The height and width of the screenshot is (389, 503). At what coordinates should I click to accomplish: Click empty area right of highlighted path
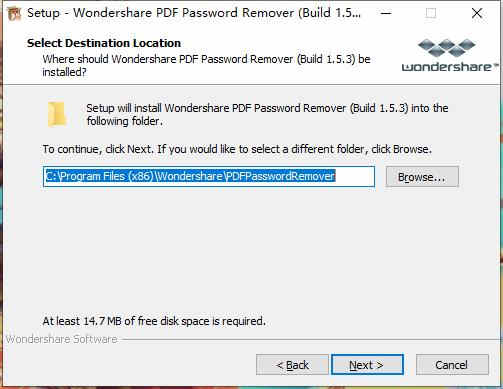355,176
